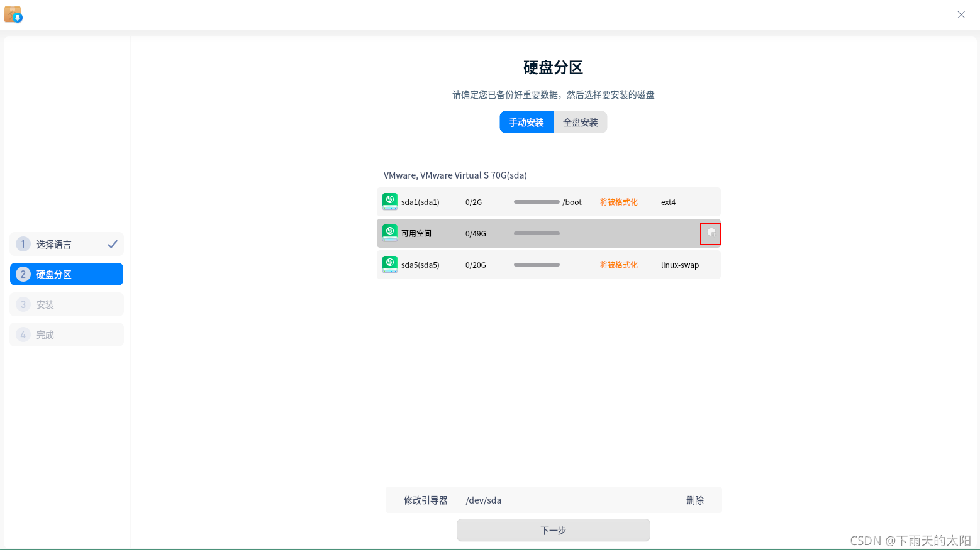Viewport: 980px width, 552px height.
Task: Click 将被格式化 label on sda1 row
Action: click(x=618, y=202)
